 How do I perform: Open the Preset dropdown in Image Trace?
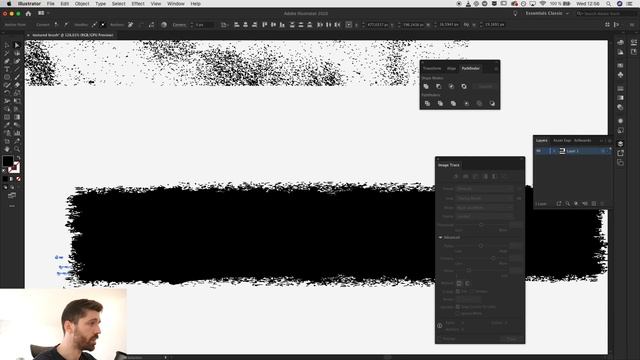click(x=484, y=189)
